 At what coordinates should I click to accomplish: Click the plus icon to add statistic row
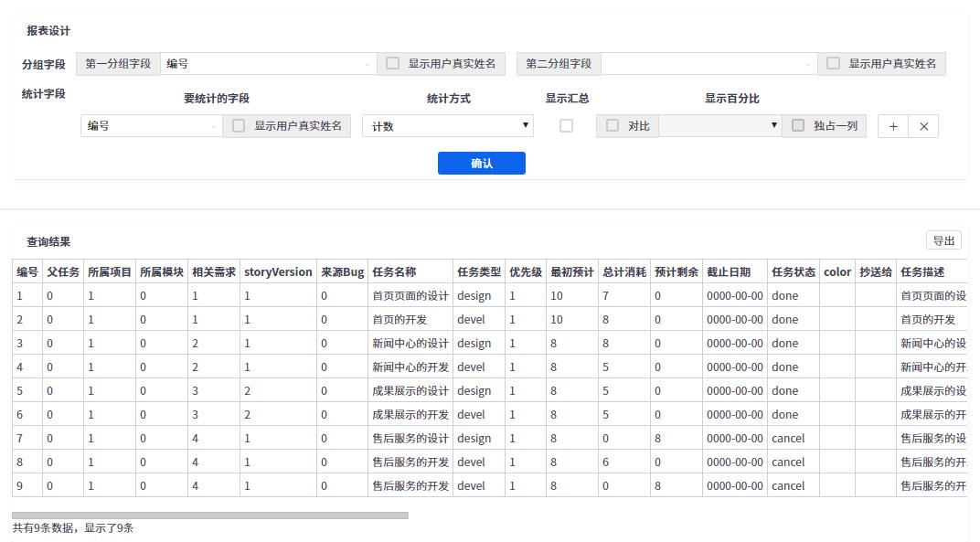(x=893, y=126)
